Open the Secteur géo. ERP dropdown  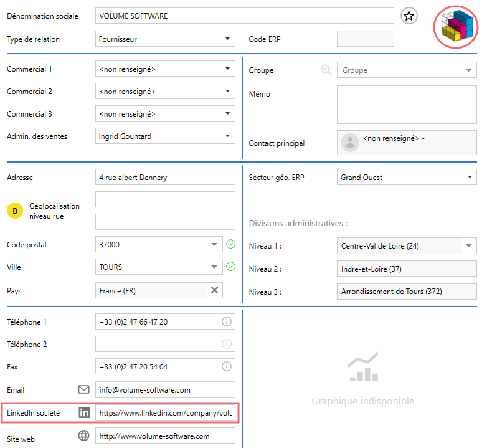coord(407,177)
